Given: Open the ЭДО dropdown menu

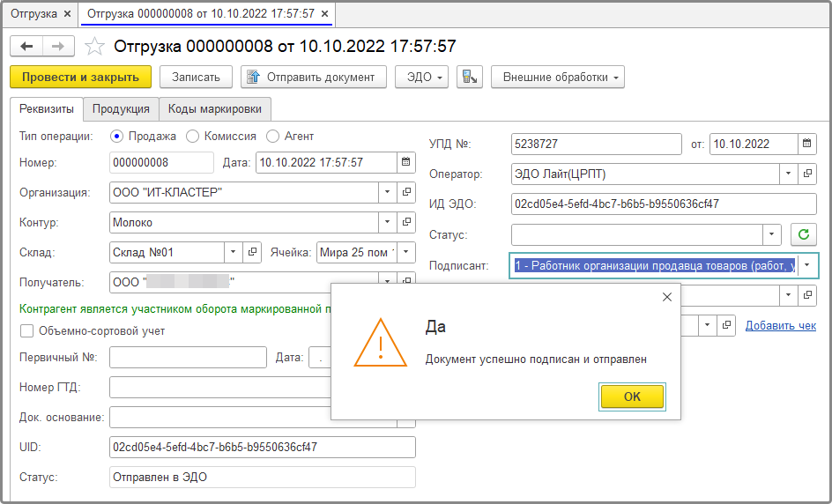Looking at the screenshot, I should [x=422, y=77].
